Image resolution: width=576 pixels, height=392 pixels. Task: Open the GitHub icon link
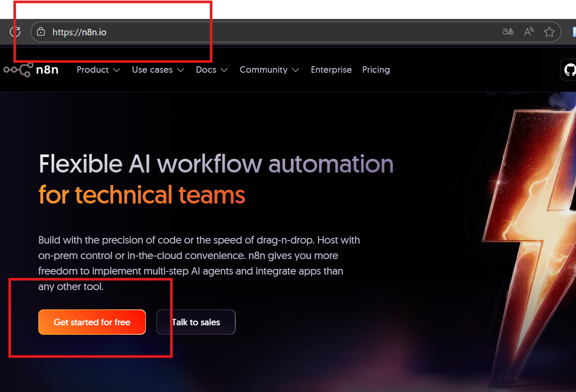570,70
